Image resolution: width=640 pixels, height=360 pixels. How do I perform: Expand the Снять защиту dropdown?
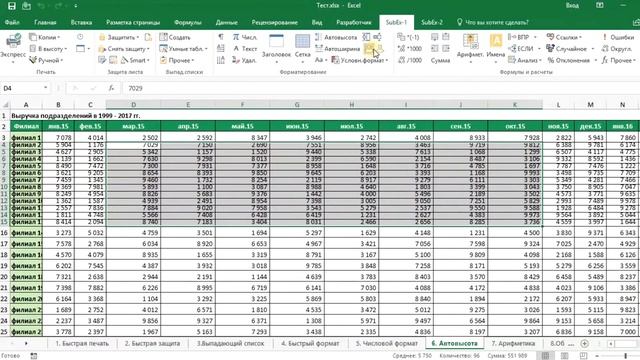click(x=124, y=49)
